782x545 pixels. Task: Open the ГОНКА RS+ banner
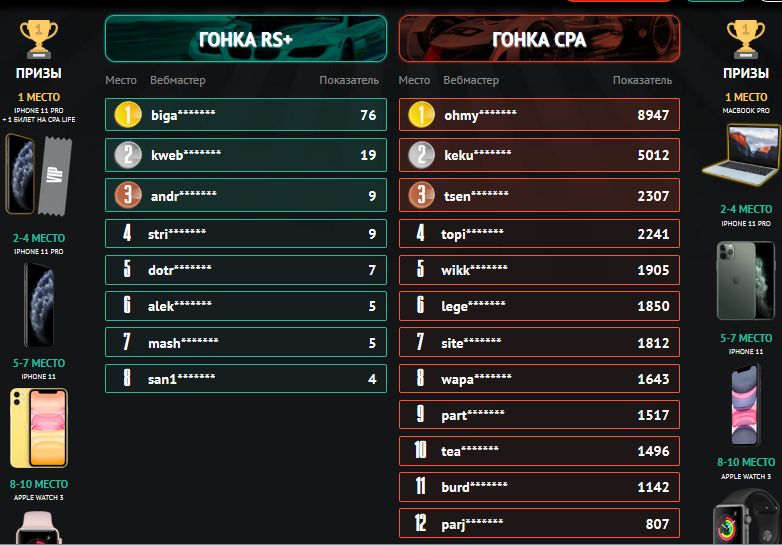coord(246,38)
